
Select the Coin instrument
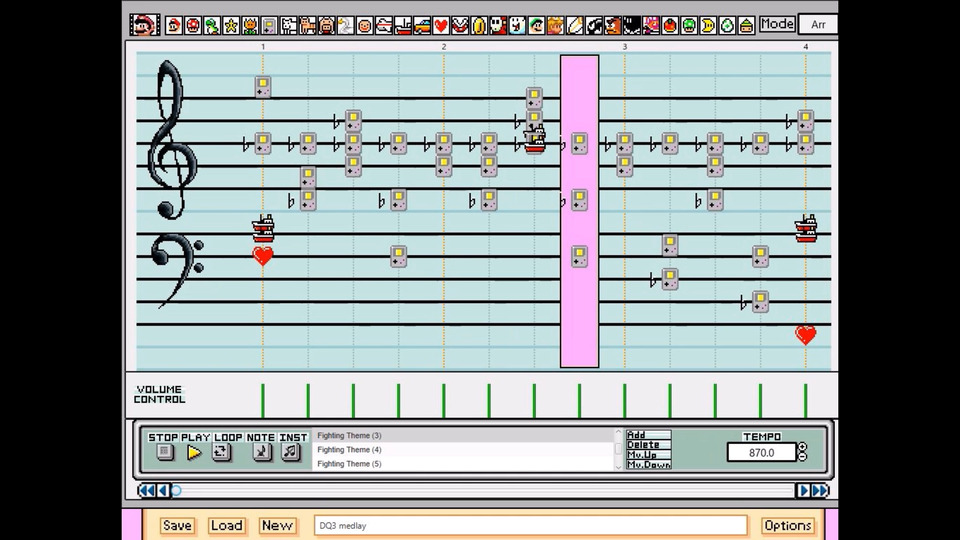pyautogui.click(x=479, y=26)
